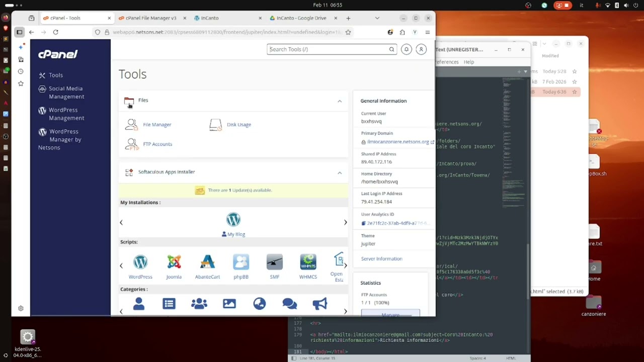Open the My Blog WordPress installation icon
644x362 pixels.
click(x=233, y=220)
